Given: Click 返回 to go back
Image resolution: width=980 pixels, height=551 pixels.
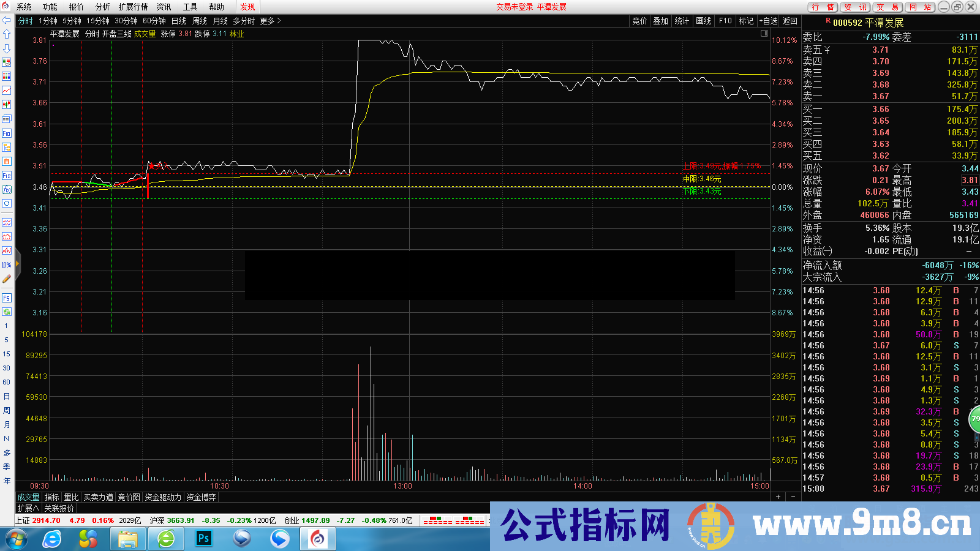Looking at the screenshot, I should (790, 20).
